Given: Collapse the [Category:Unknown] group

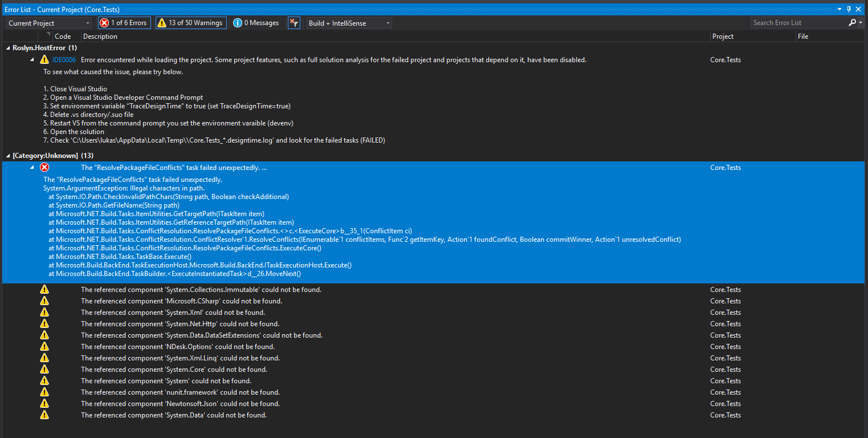Looking at the screenshot, I should (x=8, y=156).
